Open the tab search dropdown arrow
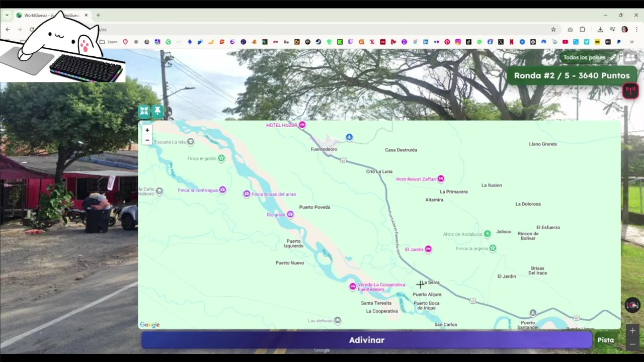 tap(7, 15)
